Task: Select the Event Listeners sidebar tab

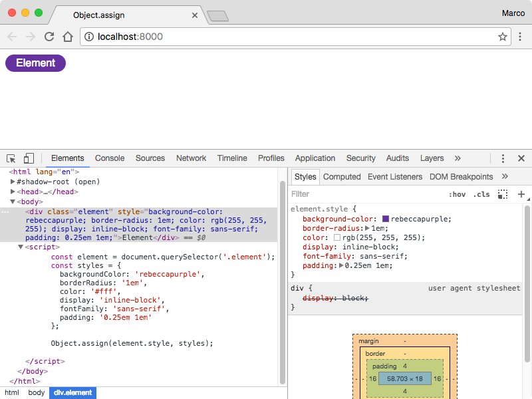Action: (395, 177)
